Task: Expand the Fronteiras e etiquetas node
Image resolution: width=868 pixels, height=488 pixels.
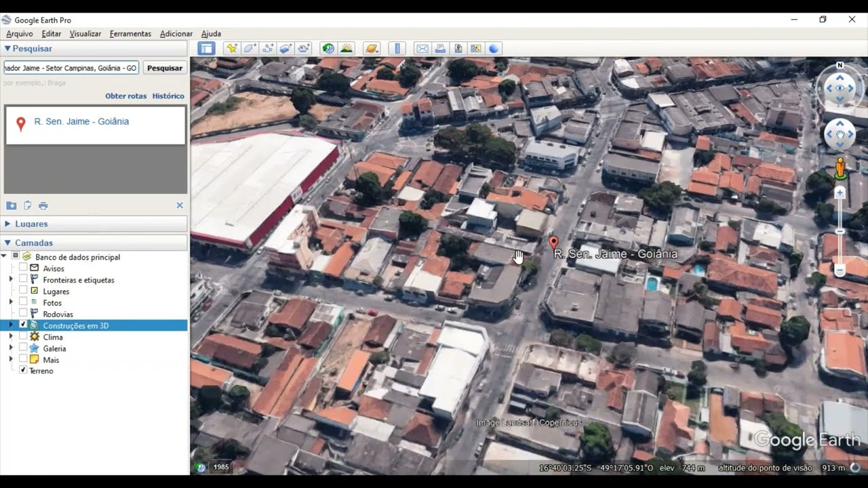Action: 11,279
